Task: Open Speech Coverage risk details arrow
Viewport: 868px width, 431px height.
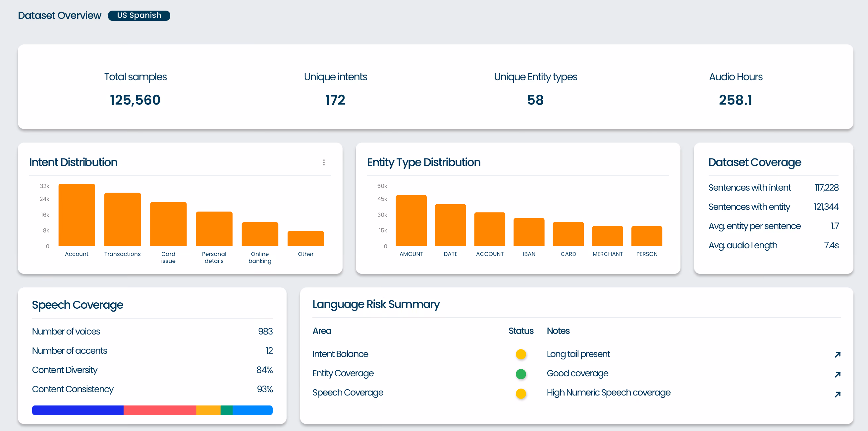Action: point(837,394)
